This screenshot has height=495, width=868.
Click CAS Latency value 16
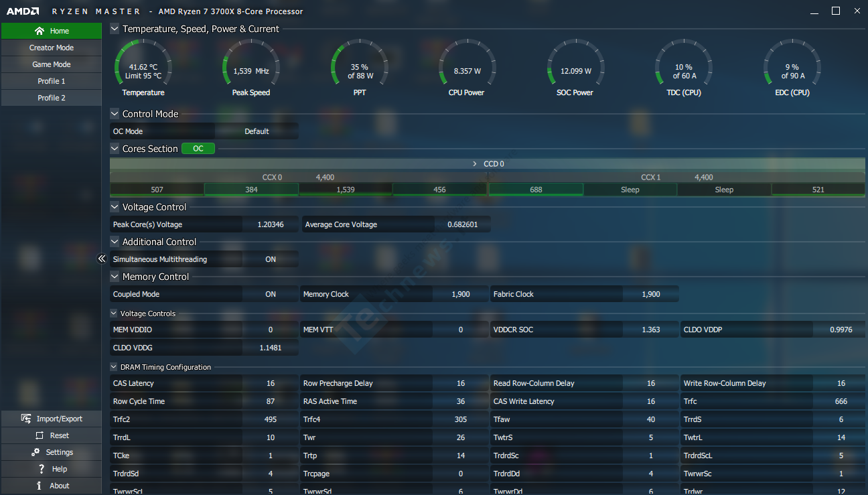click(271, 383)
